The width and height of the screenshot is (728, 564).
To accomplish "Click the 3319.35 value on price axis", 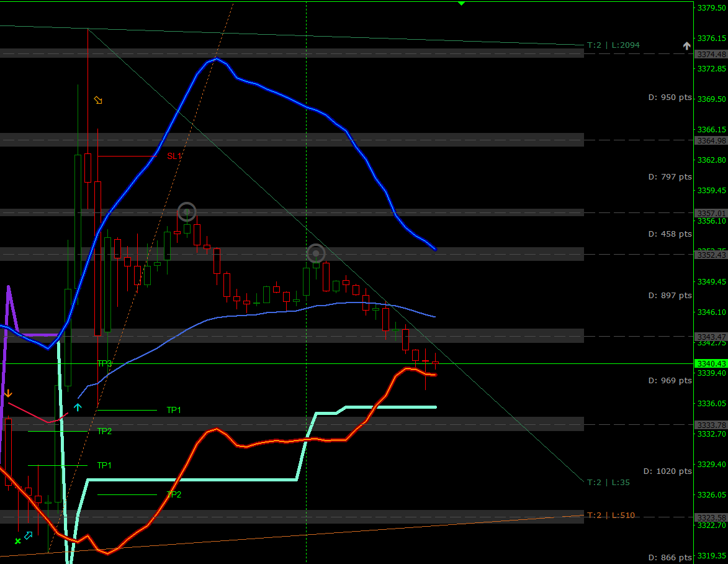I will click(x=712, y=556).
